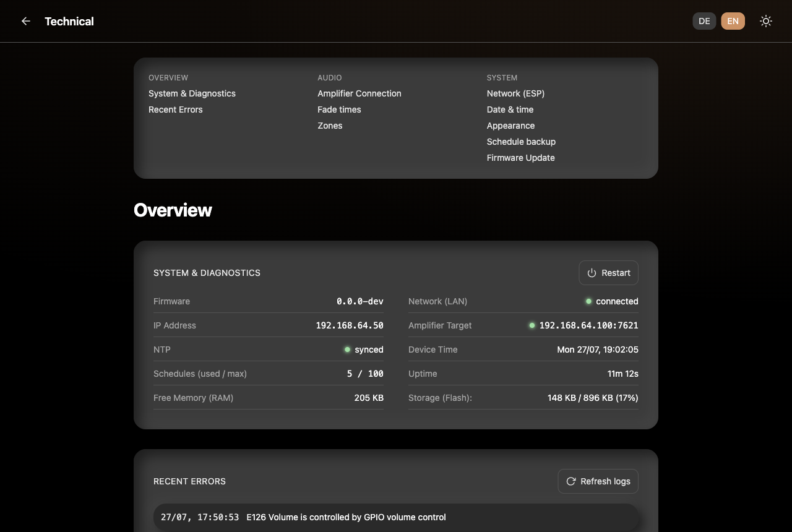Click Network LAN connected status
Viewport: 792px width, 532px height.
[612, 301]
